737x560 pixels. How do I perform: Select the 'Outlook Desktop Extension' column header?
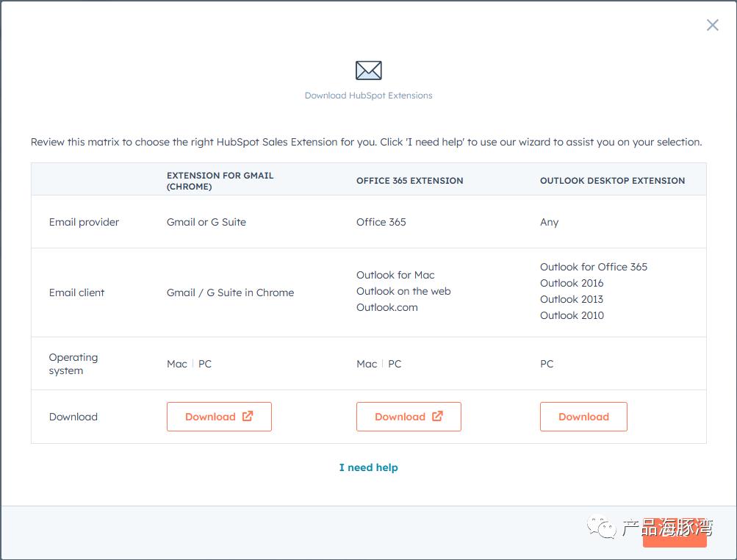(612, 181)
